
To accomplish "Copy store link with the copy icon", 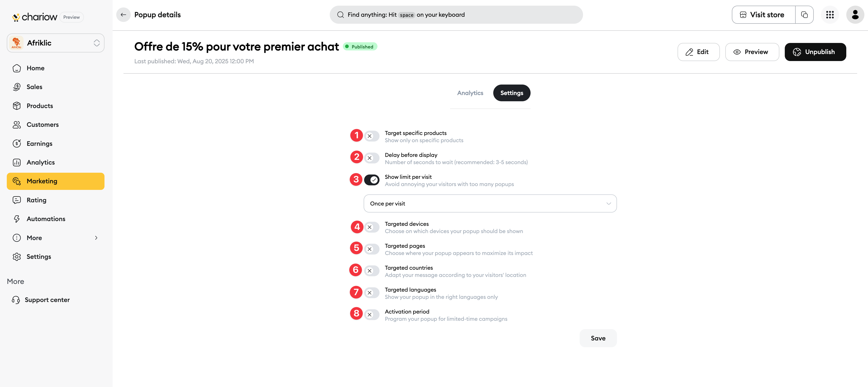I will (804, 15).
